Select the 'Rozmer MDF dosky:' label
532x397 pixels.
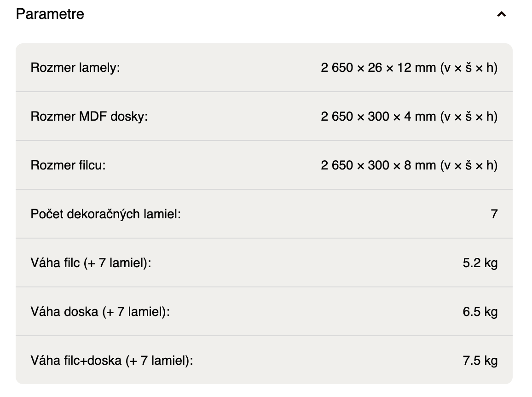pos(89,117)
